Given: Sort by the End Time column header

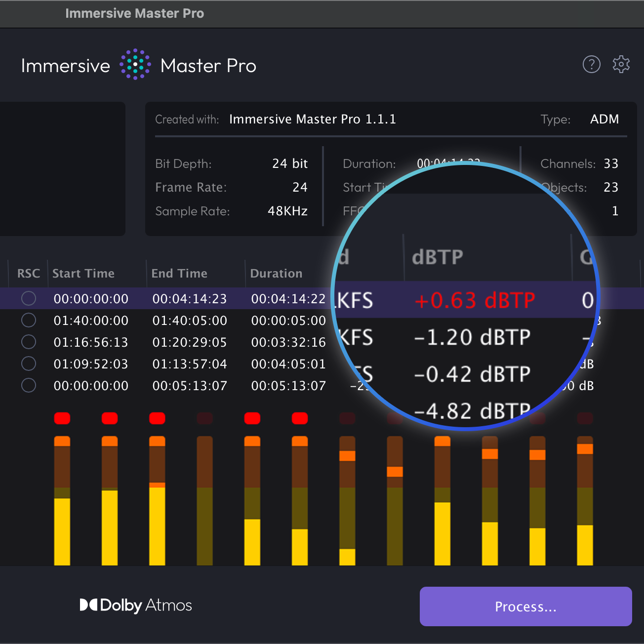Looking at the screenshot, I should 179,274.
